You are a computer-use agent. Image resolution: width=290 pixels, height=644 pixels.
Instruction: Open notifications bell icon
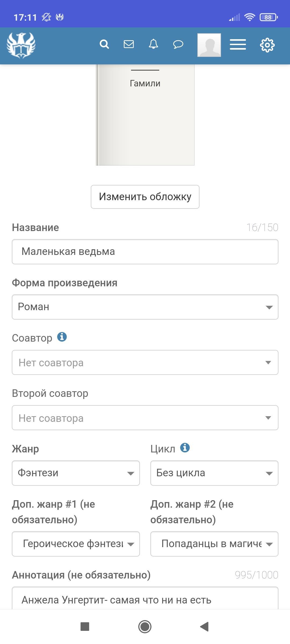(x=153, y=44)
